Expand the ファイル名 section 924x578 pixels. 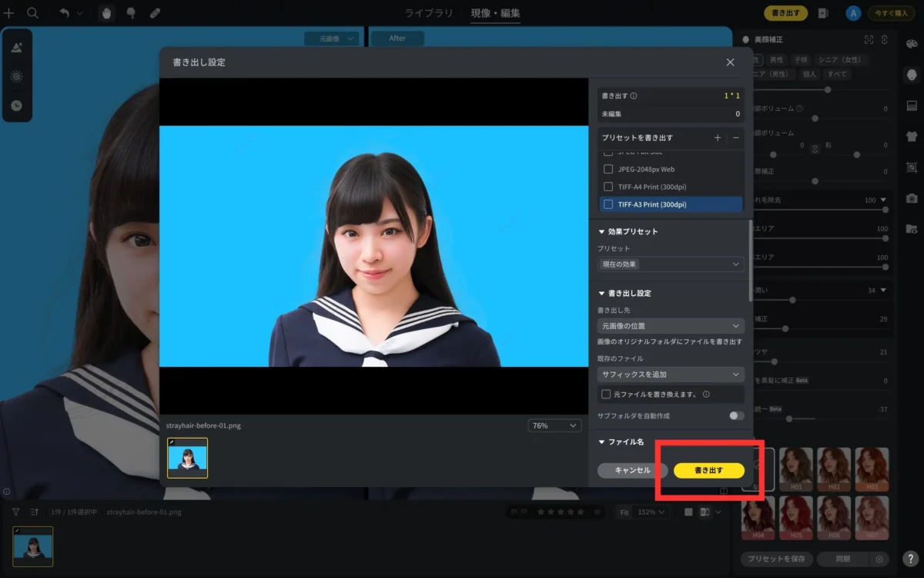coord(602,442)
